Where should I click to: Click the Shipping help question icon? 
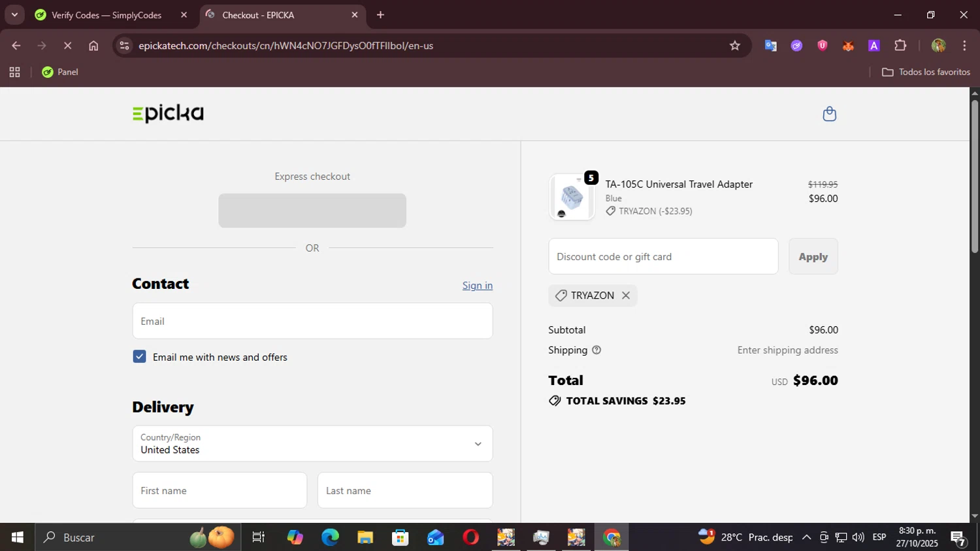596,350
